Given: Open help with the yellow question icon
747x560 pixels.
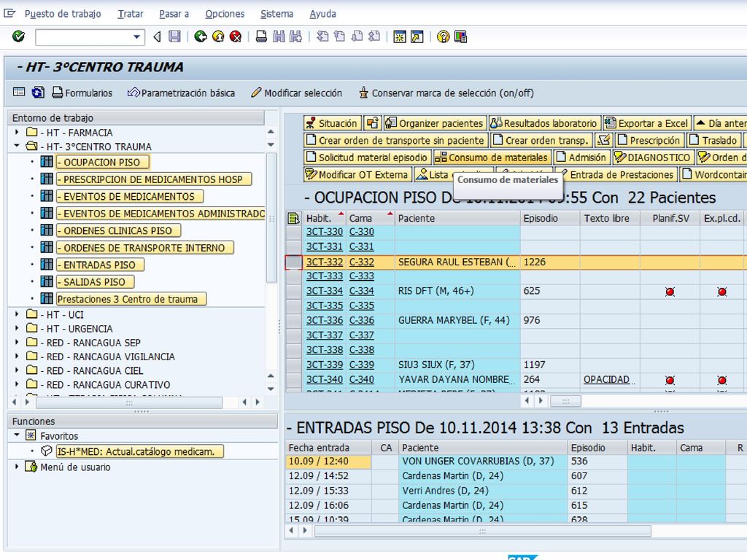Looking at the screenshot, I should (x=443, y=36).
